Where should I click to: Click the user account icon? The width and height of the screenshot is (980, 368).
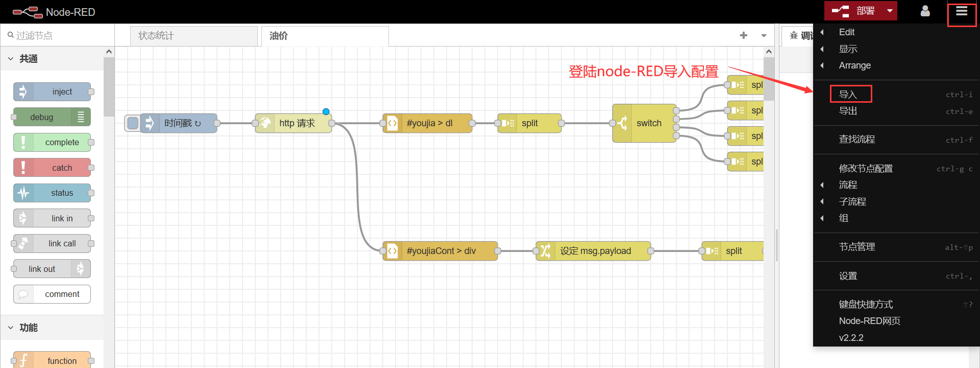point(925,11)
